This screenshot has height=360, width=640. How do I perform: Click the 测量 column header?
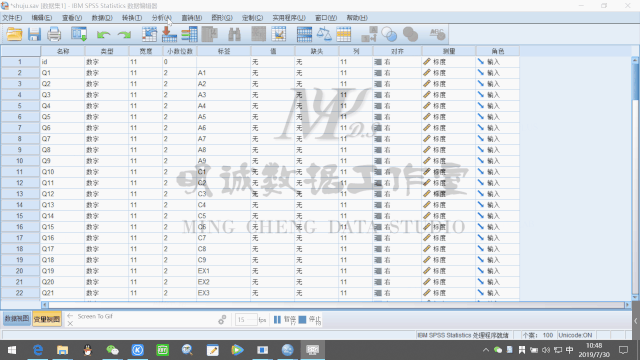coord(449,51)
